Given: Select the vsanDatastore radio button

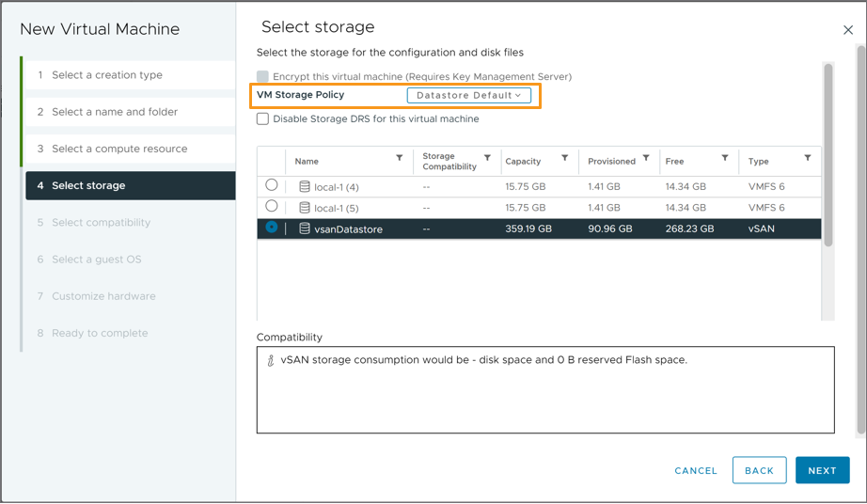Looking at the screenshot, I should pos(272,228).
